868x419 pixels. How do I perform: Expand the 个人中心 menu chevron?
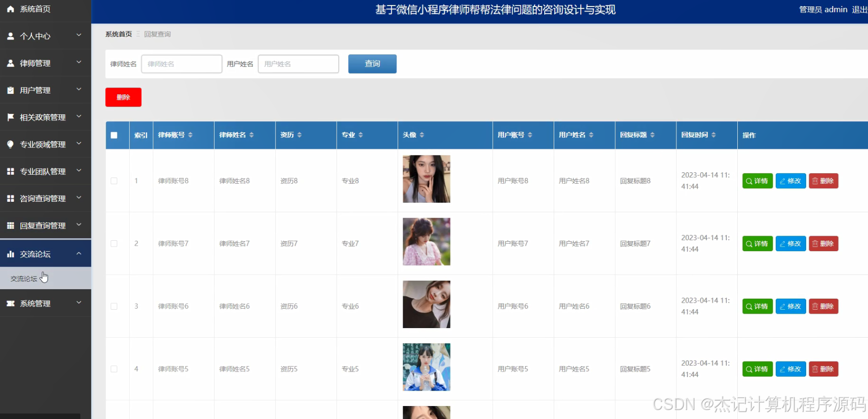click(79, 35)
